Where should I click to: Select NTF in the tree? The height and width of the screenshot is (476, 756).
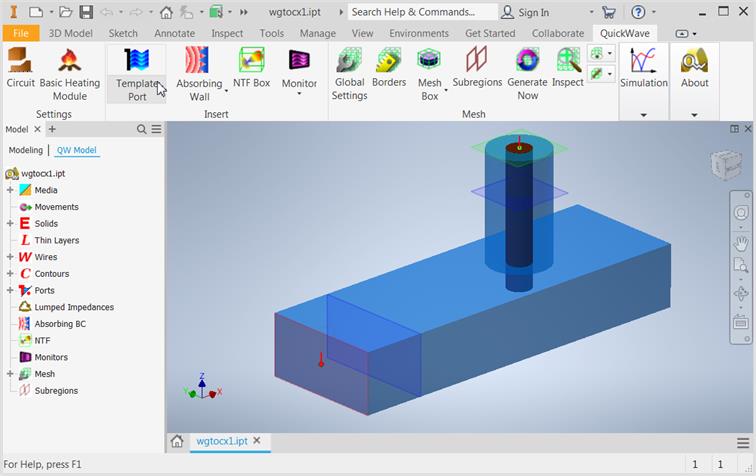[42, 340]
